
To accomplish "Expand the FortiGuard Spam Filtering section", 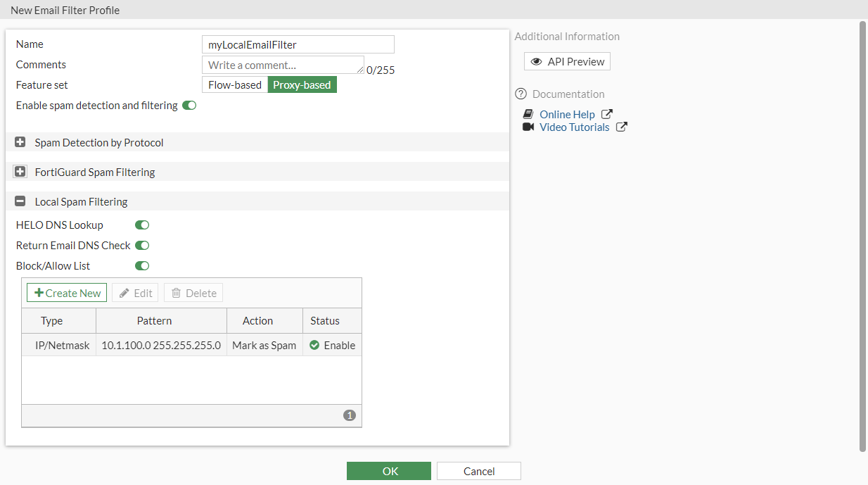I will (x=20, y=171).
